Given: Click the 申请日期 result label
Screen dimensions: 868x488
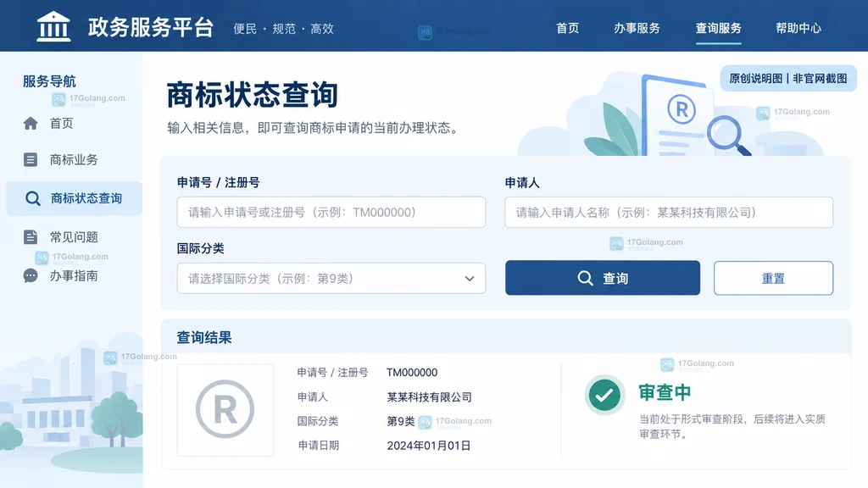Looking at the screenshot, I should (x=319, y=446).
